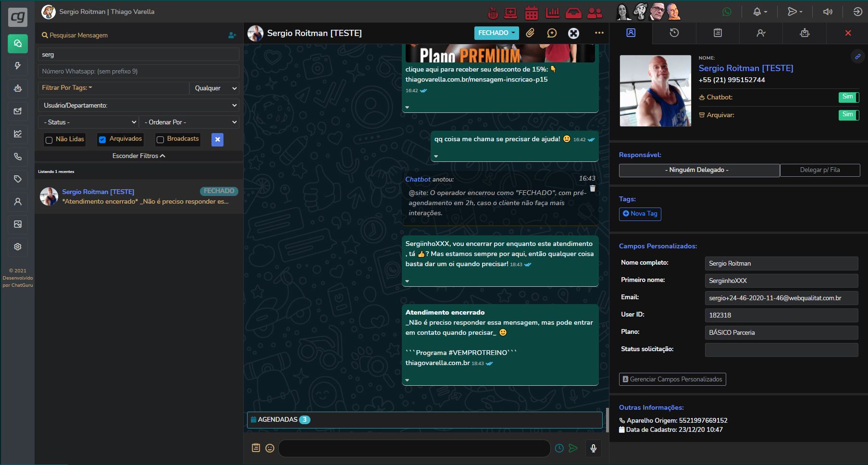Switch to the chatbot robot tab

pyautogui.click(x=805, y=33)
